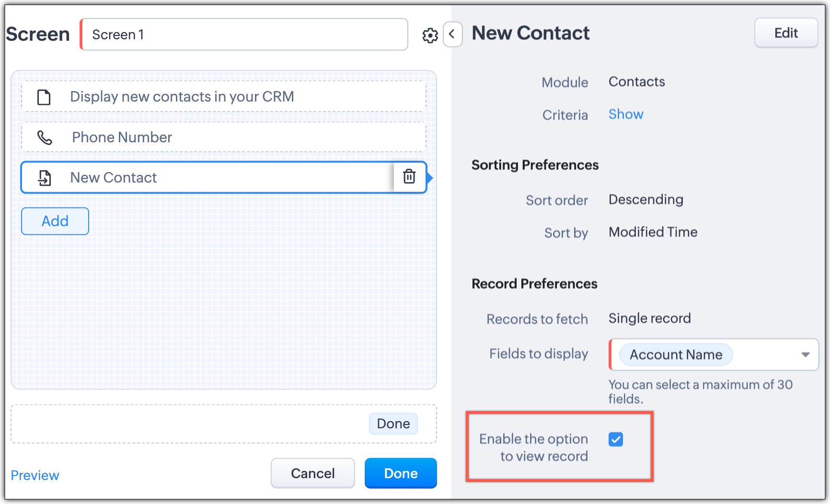Click the fetch-record icon beside New Contact
Viewport: 830px width, 504px height.
[x=45, y=178]
